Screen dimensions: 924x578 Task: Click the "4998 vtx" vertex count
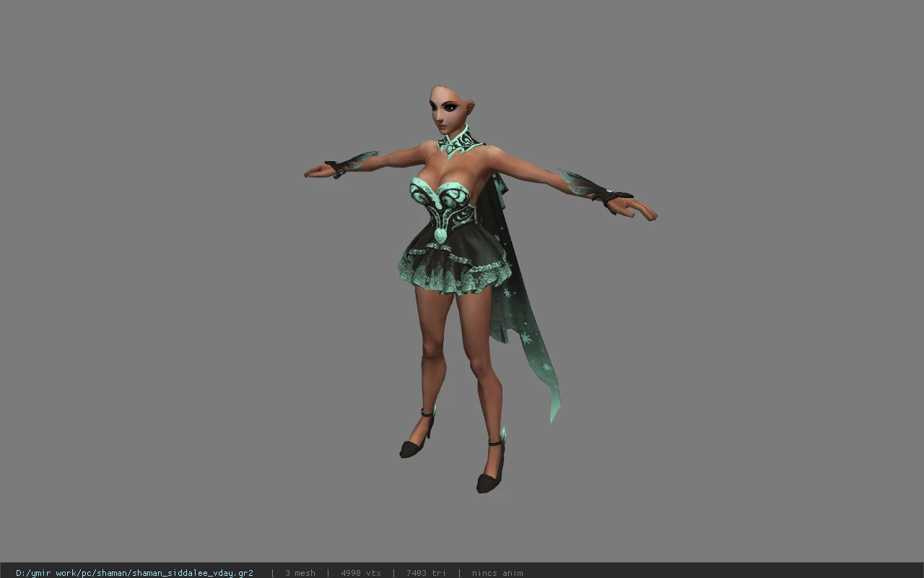[x=361, y=573]
